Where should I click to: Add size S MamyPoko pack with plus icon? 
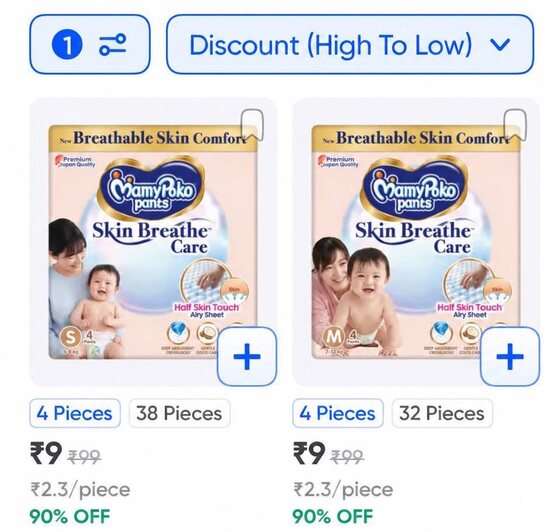247,357
